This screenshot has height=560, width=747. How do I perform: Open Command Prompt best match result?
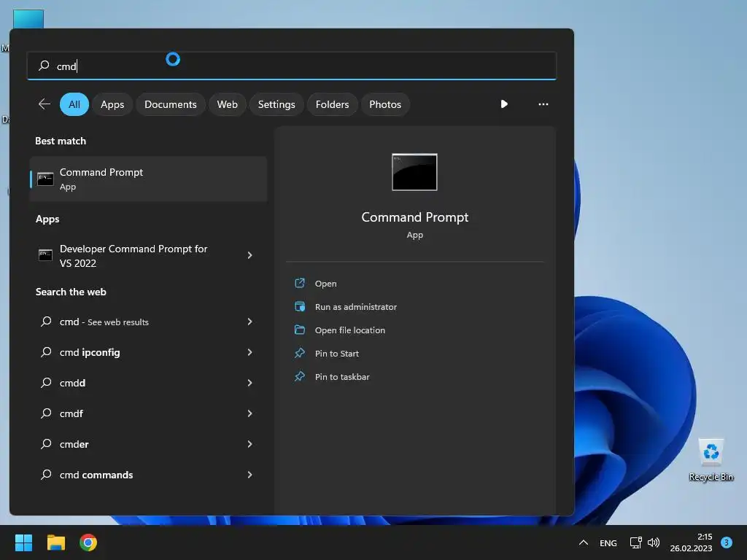pos(148,179)
